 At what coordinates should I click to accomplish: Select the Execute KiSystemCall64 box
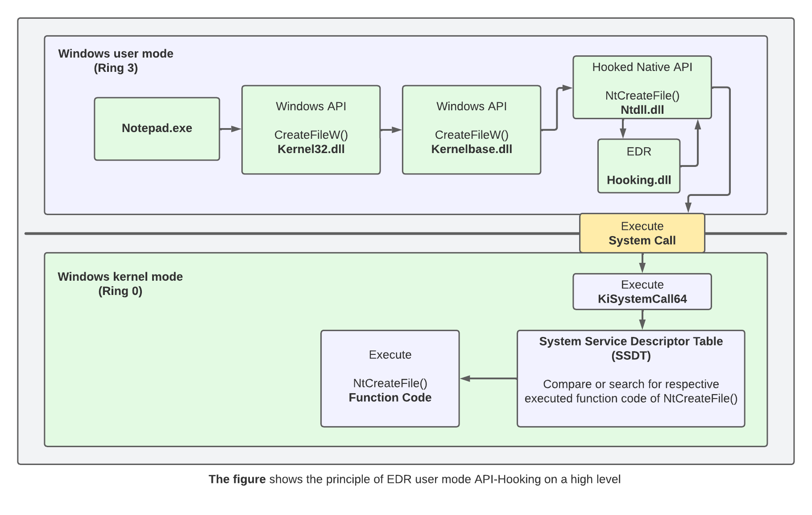click(x=642, y=291)
